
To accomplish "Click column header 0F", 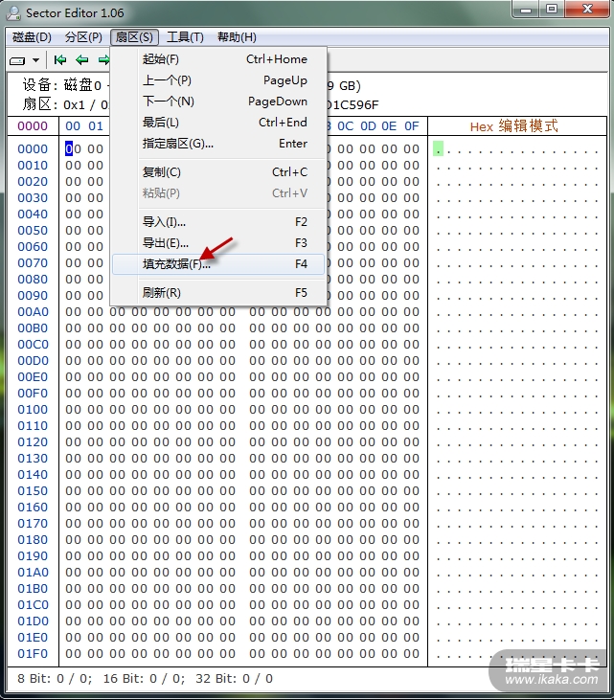I will pos(411,126).
